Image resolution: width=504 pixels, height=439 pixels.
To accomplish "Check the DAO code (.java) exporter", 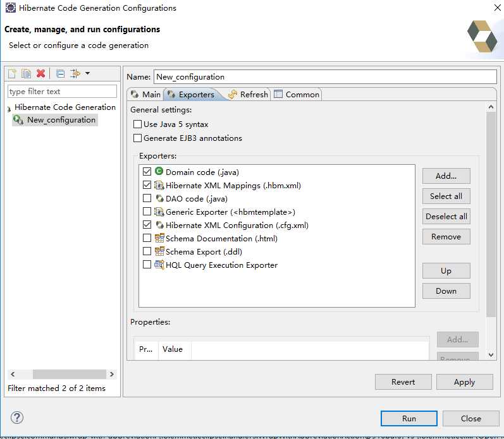I will (147, 198).
